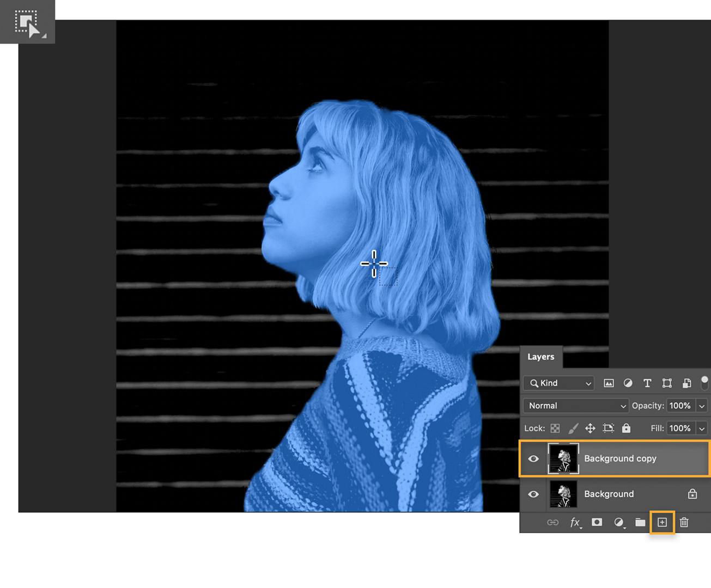Click the Opacity 100% value field
The height and width of the screenshot is (588, 711).
680,406
